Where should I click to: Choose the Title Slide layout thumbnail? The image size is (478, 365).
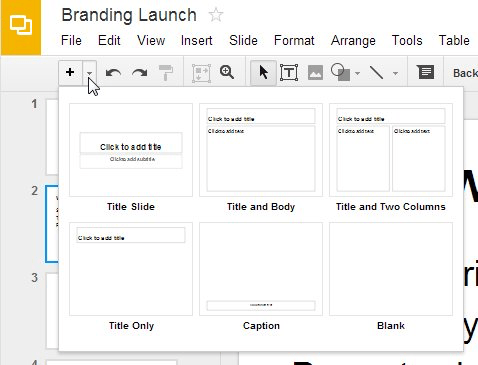[x=131, y=150]
